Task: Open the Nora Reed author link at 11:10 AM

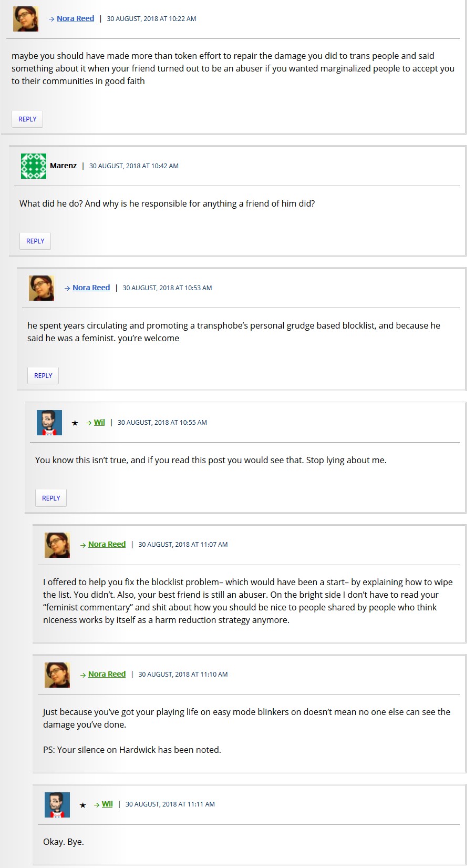Action: point(107,674)
